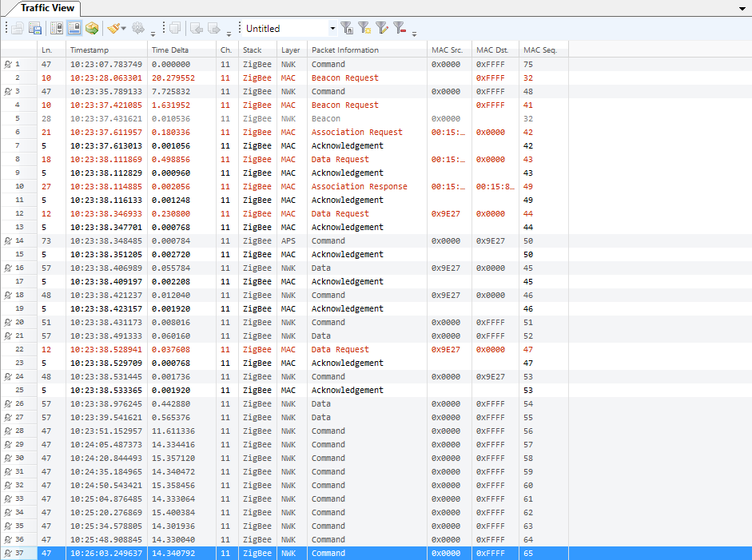Click the yellow package export icon
This screenshot has height=560, width=752.
tap(92, 28)
